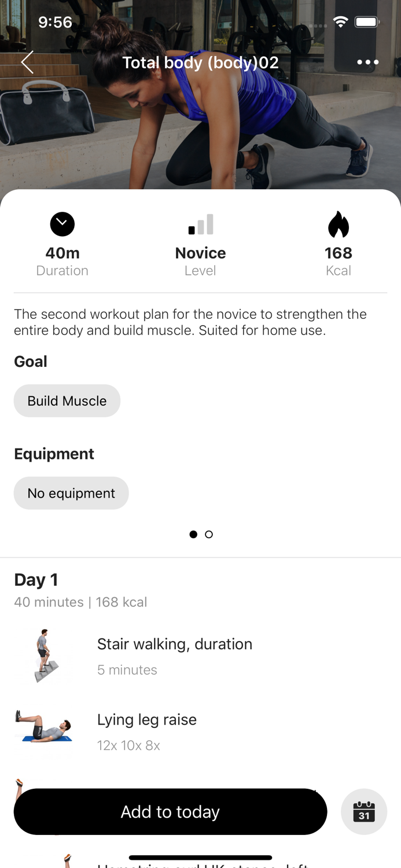
Task: Collapse the workout plan description card
Action: click(62, 224)
